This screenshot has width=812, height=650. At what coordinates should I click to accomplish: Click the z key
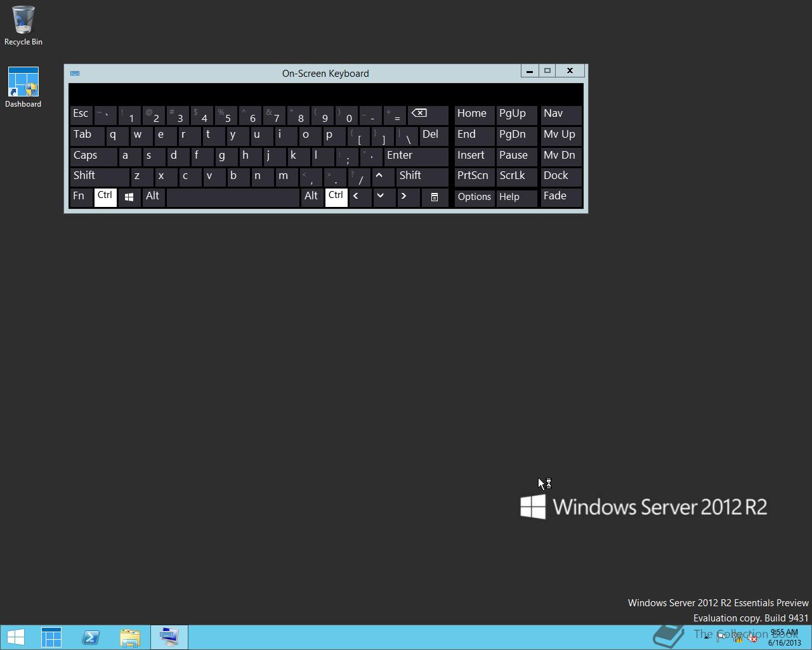pos(141,176)
